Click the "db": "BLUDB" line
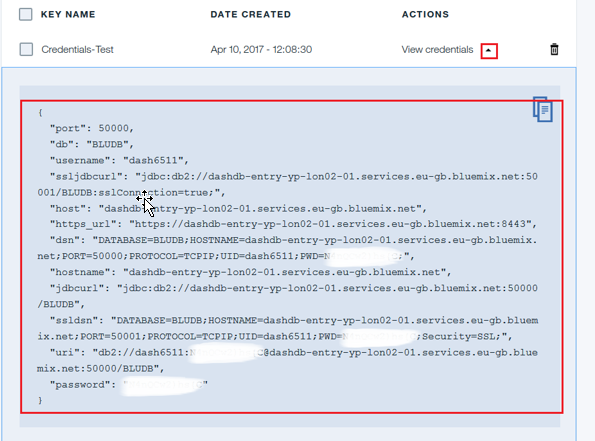Viewport: 595px width, 441px height. [x=92, y=145]
